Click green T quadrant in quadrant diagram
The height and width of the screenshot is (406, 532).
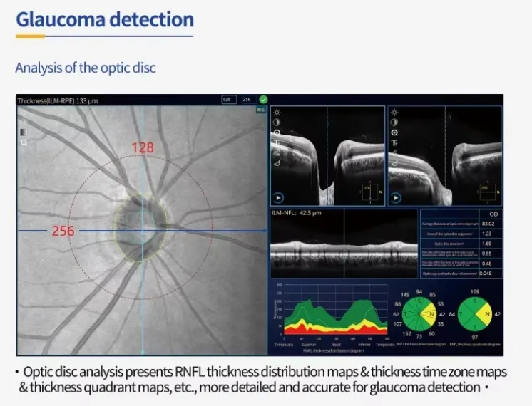point(464,314)
